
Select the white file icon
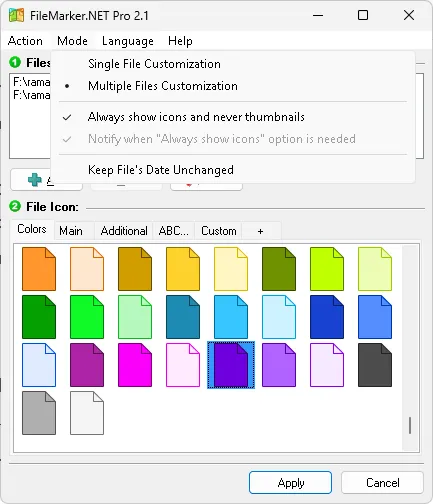[x=87, y=413]
